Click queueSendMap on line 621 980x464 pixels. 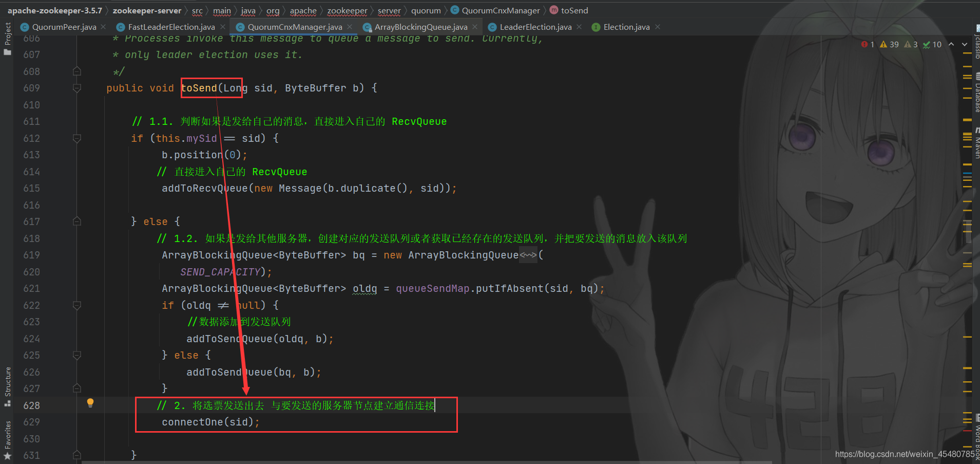tap(433, 288)
